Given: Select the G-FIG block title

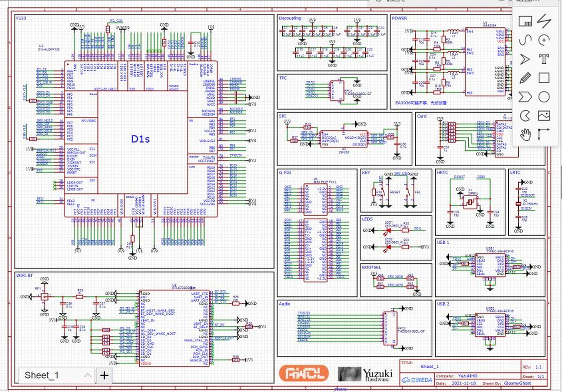Looking at the screenshot, I should (285, 173).
